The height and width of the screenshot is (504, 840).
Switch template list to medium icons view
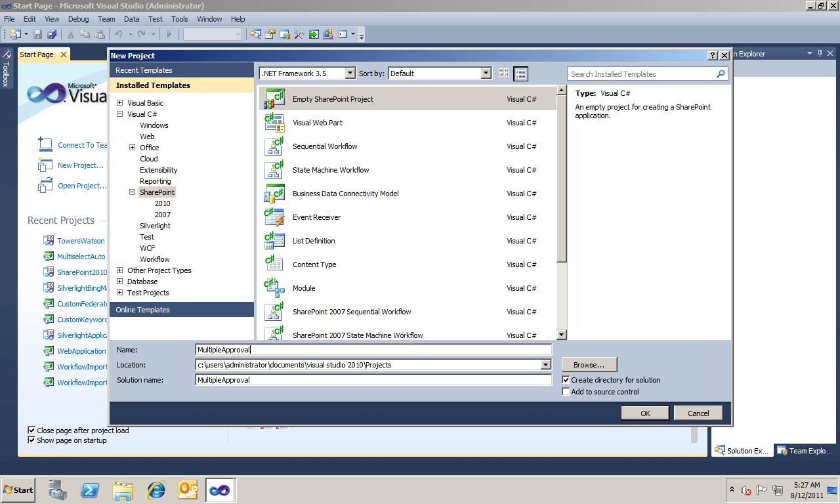[x=520, y=73]
